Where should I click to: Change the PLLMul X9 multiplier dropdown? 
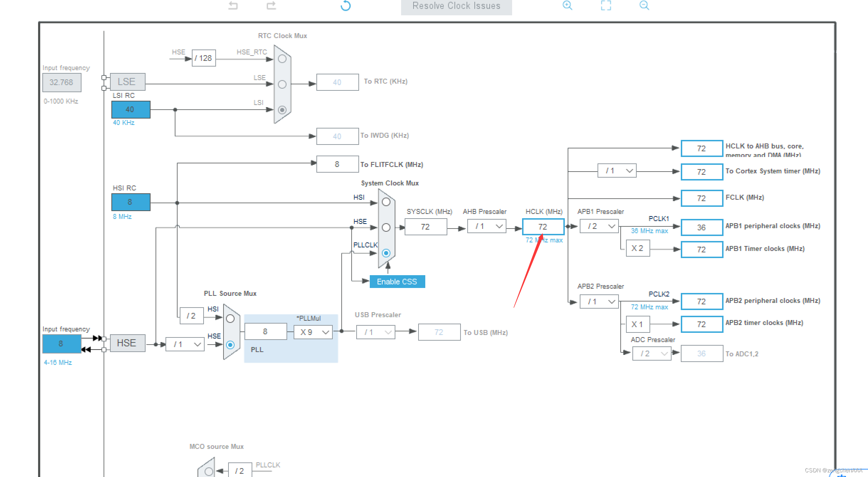coord(313,332)
